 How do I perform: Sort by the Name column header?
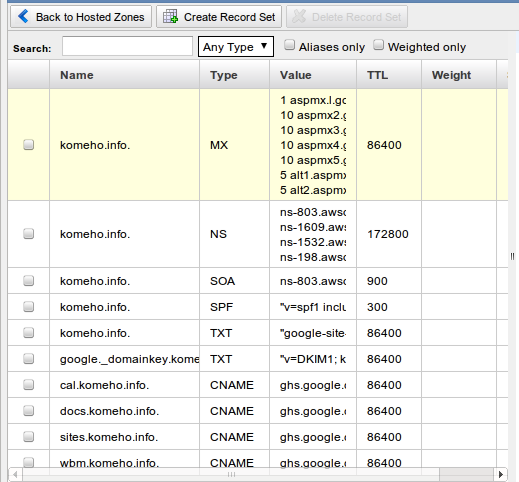click(x=124, y=75)
